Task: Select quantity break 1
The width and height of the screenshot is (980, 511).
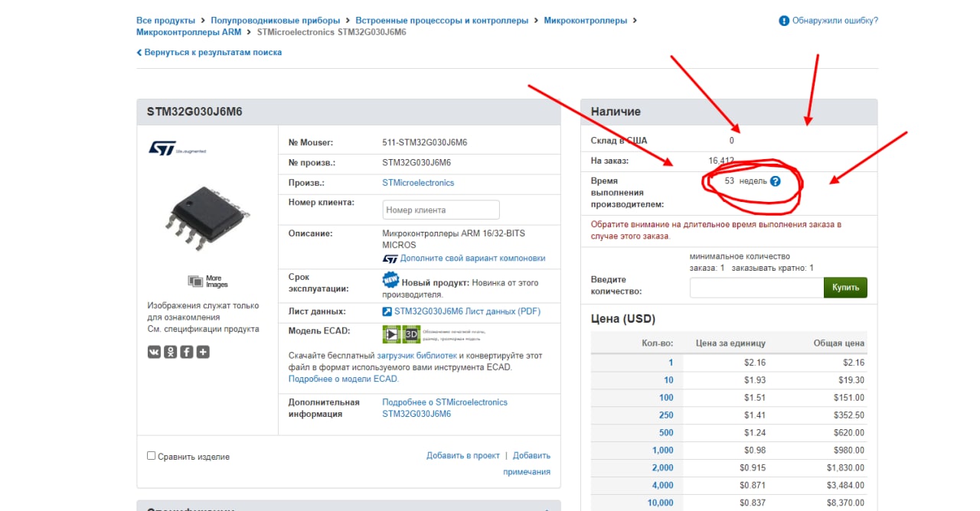Action: [x=671, y=363]
